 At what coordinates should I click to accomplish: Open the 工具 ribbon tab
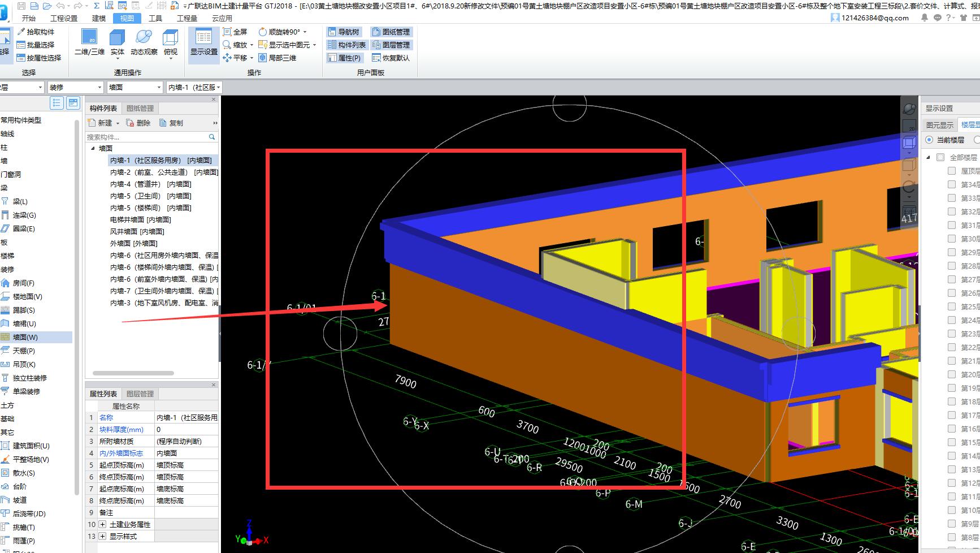(155, 18)
